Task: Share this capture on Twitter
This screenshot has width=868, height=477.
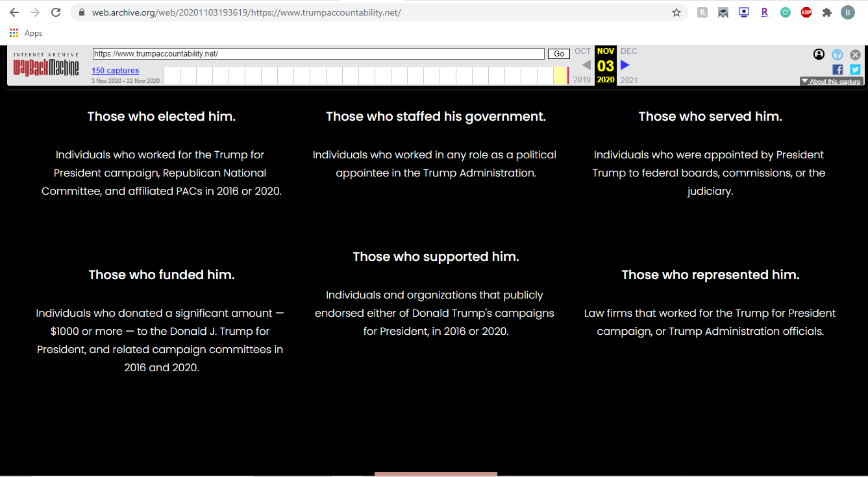Action: coord(855,69)
